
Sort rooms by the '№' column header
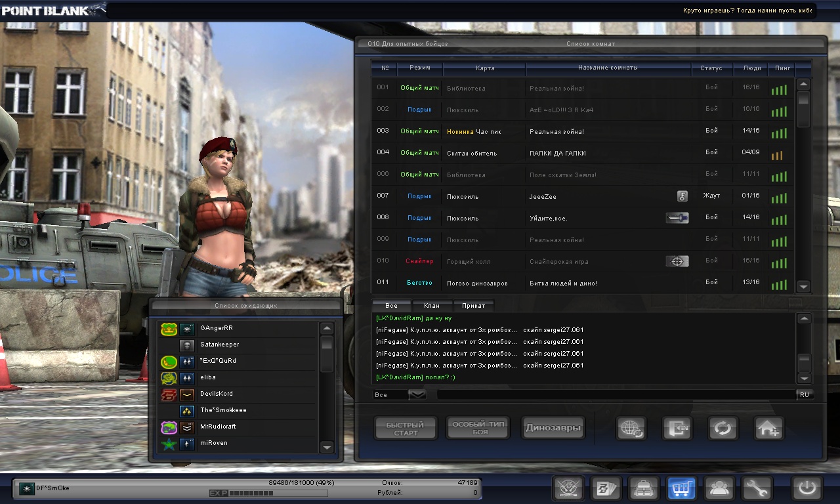coord(385,68)
